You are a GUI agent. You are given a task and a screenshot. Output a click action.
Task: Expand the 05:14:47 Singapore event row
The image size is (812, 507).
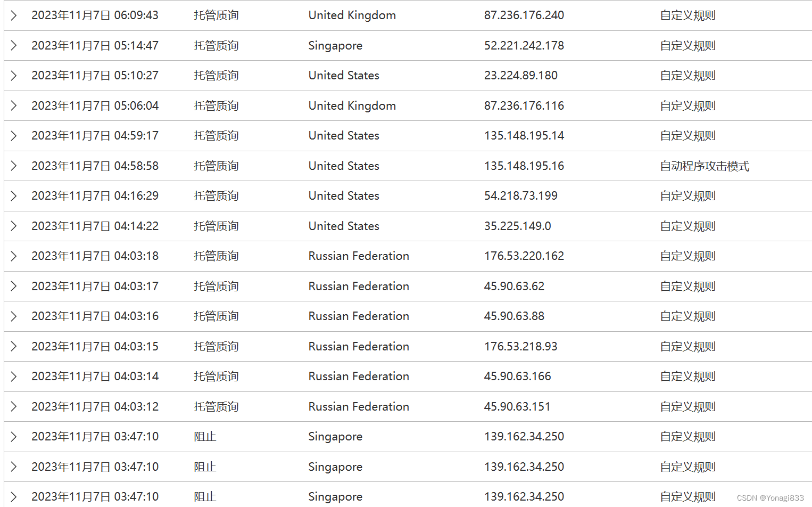(x=14, y=46)
